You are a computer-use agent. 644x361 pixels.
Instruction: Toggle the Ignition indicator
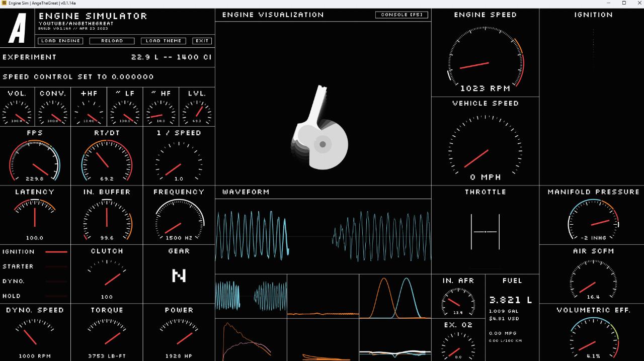pos(35,252)
